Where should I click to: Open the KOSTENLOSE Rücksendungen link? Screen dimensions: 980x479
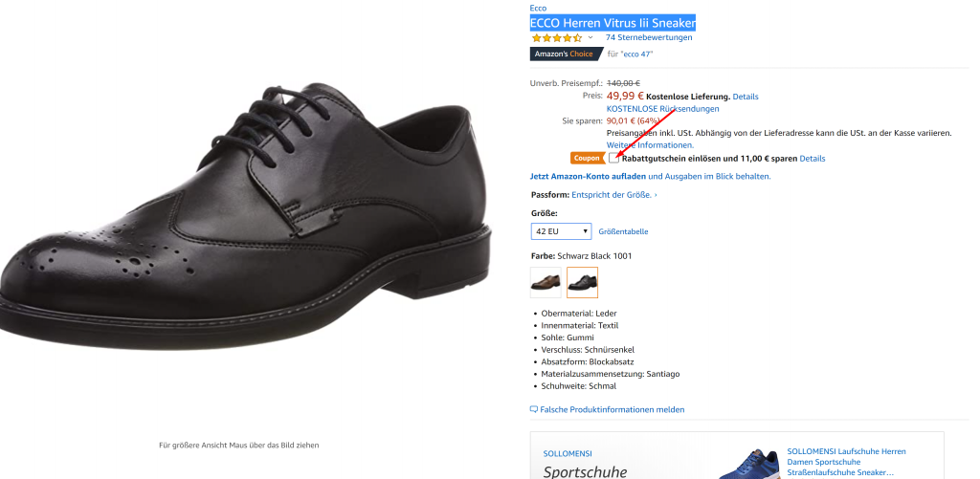[x=662, y=109]
